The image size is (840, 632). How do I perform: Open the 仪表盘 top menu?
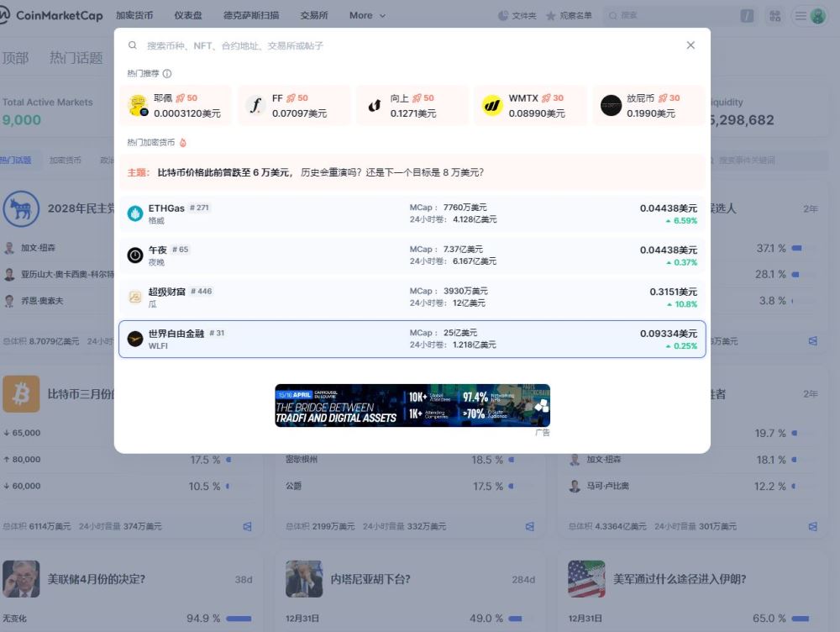click(188, 15)
